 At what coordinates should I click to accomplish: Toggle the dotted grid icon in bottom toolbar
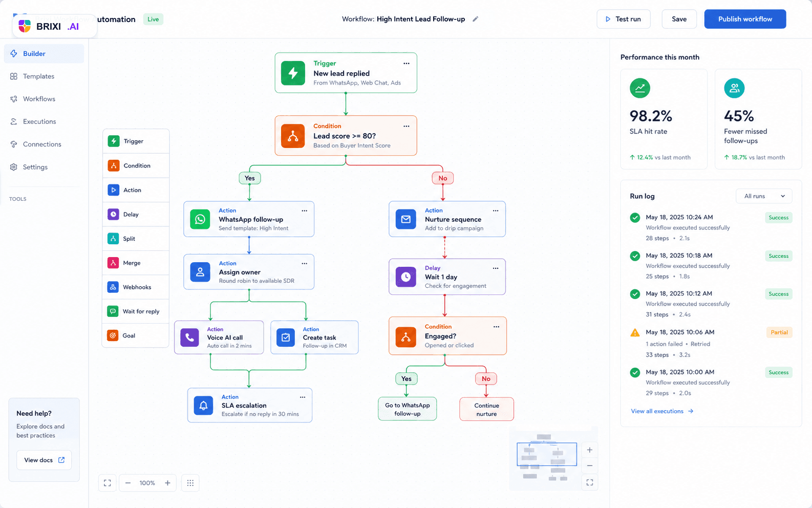point(190,483)
